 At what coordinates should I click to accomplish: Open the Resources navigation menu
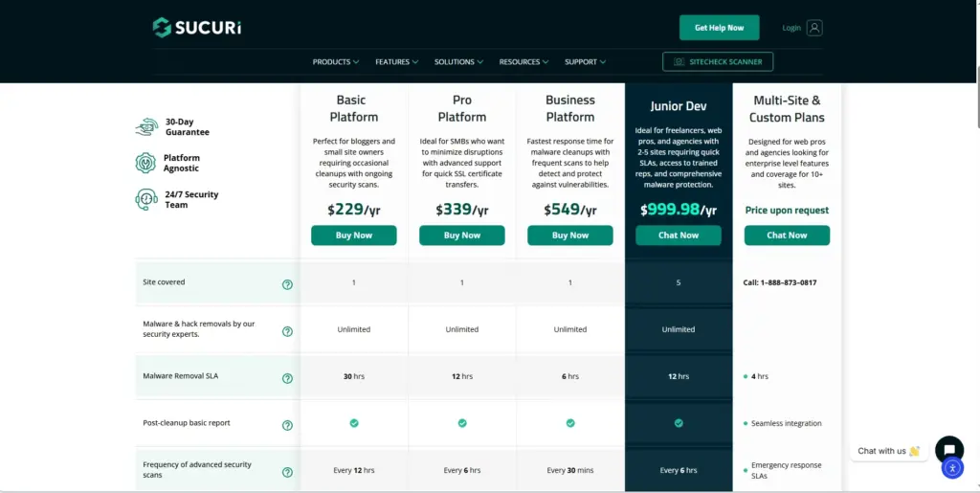523,62
